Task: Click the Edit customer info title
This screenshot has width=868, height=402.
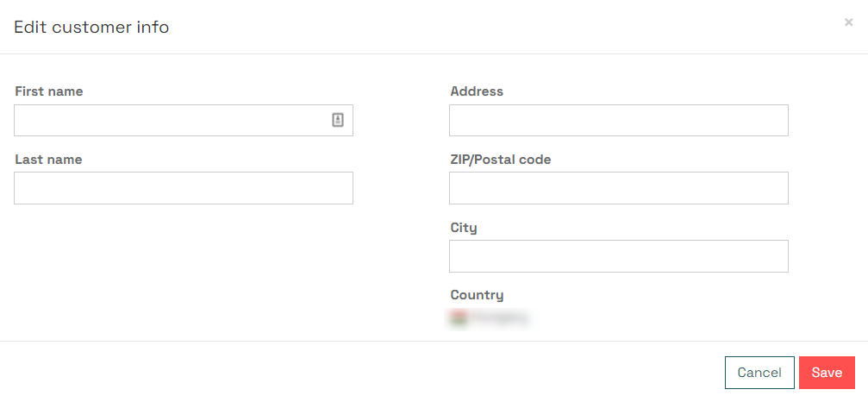Action: pyautogui.click(x=91, y=27)
